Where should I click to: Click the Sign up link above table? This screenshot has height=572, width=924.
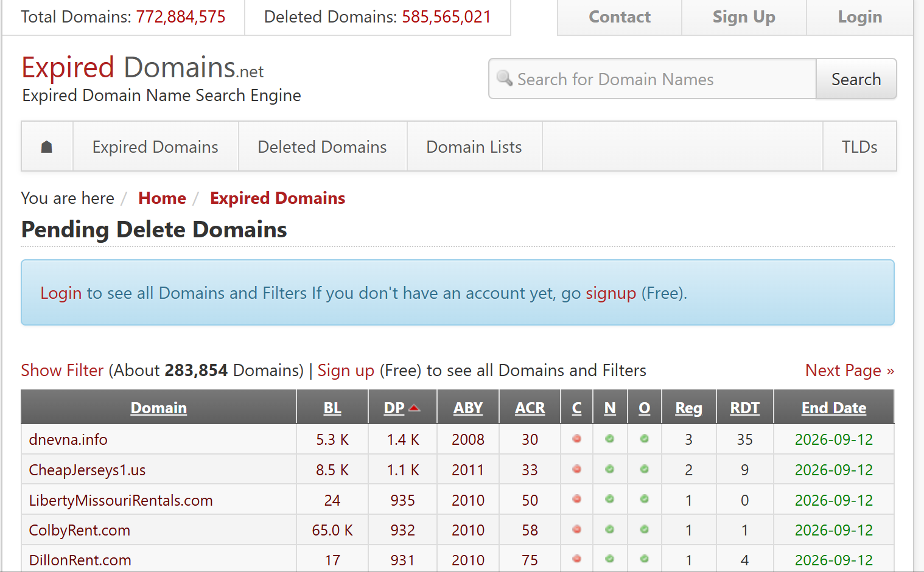point(346,371)
